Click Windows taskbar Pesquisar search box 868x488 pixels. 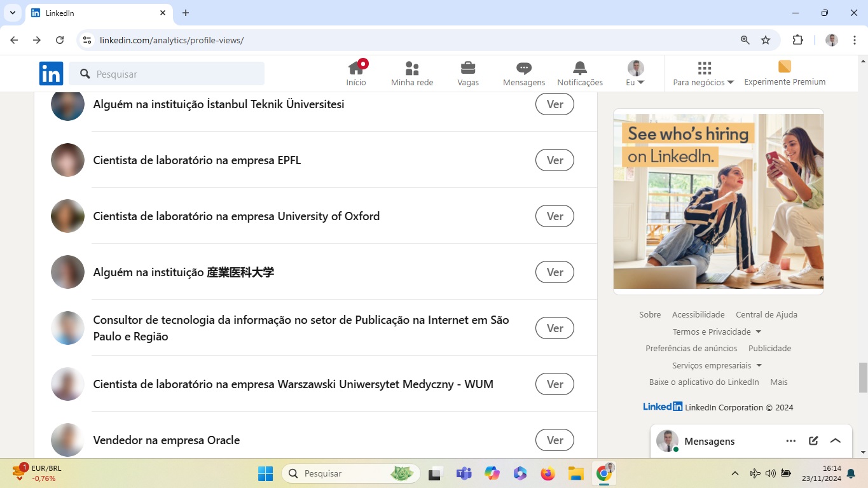click(x=351, y=473)
